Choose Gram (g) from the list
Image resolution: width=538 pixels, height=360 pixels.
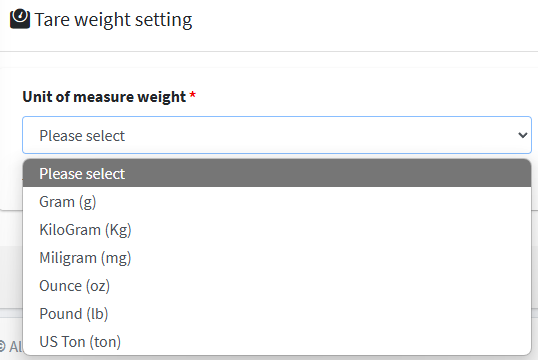click(x=277, y=201)
